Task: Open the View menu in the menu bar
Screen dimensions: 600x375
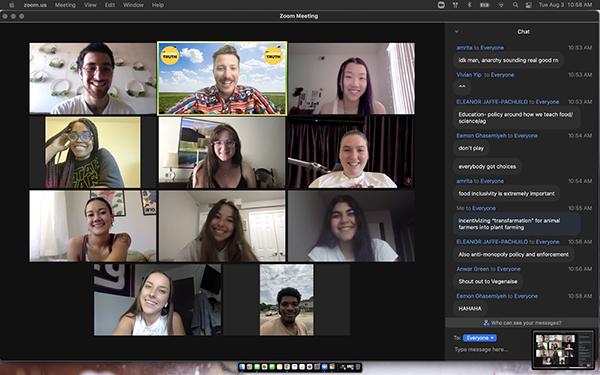Action: (x=90, y=5)
